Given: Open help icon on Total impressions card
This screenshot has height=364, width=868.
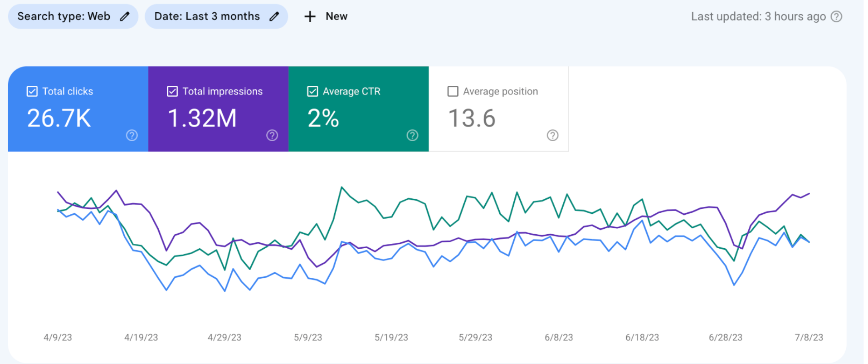Looking at the screenshot, I should (272, 135).
